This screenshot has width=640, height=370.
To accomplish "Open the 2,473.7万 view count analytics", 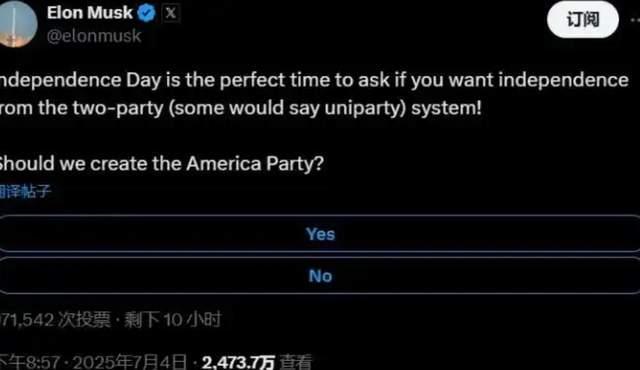I will (x=238, y=362).
